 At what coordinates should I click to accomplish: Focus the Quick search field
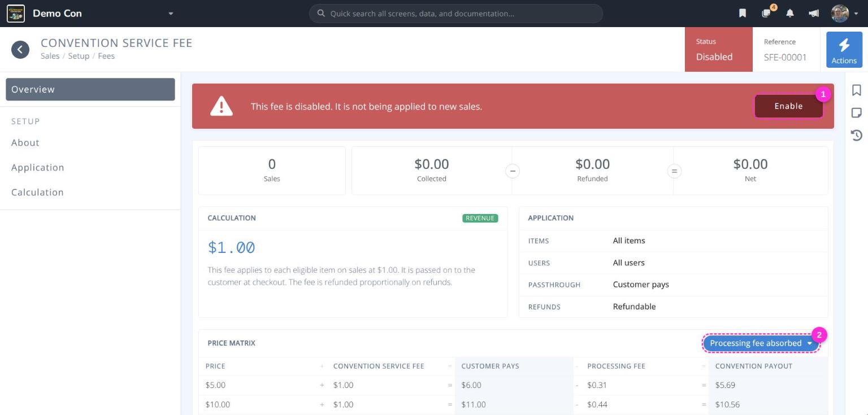click(456, 14)
